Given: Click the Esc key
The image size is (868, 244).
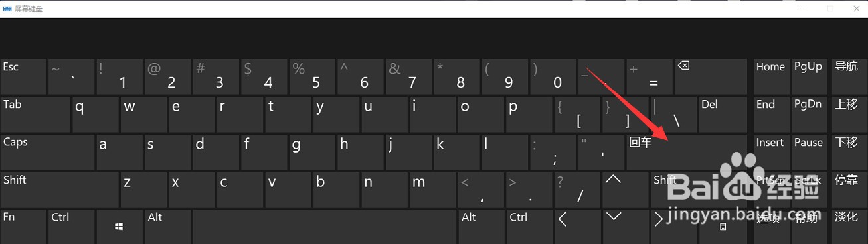Looking at the screenshot, I should [23, 76].
